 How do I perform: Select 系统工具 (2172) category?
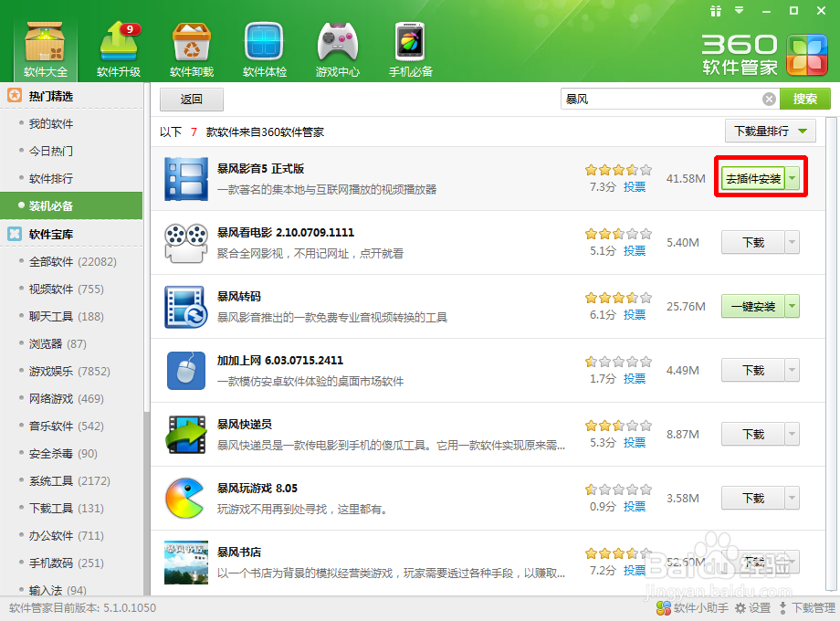tap(71, 480)
